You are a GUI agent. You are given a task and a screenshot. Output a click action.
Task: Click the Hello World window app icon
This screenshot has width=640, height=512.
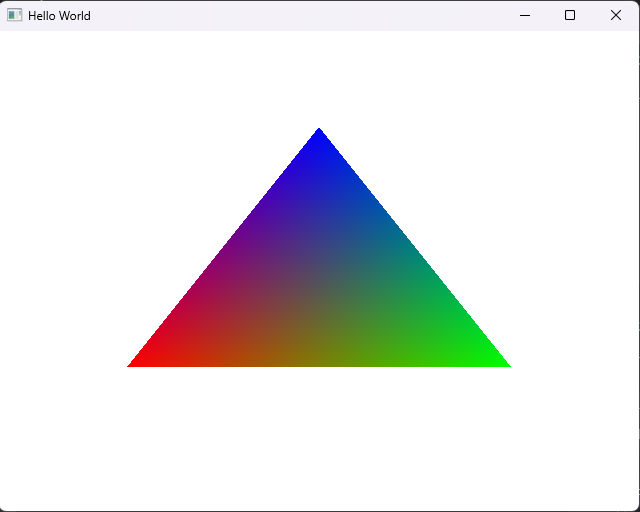(14, 15)
